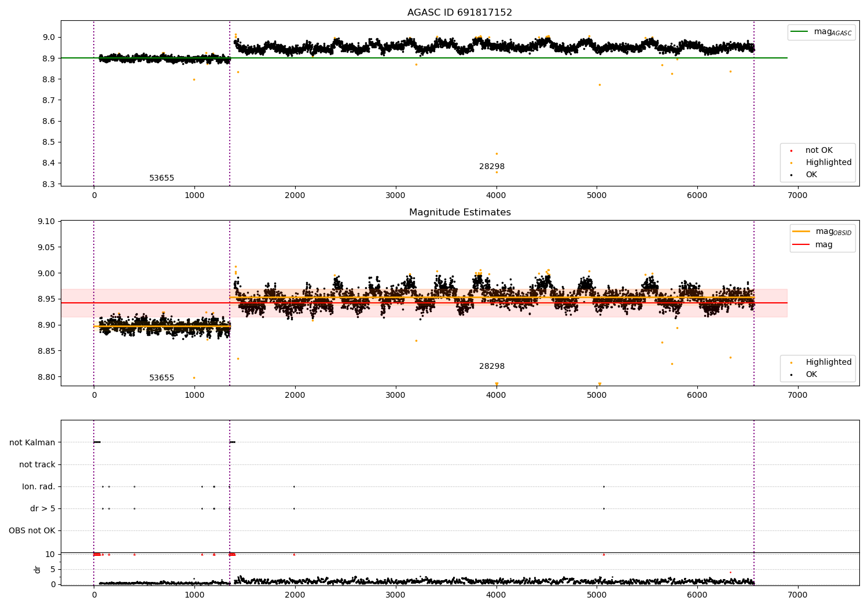Click the 'Ion. rad.' row label
This screenshot has height=608, width=868.
pos(39,486)
